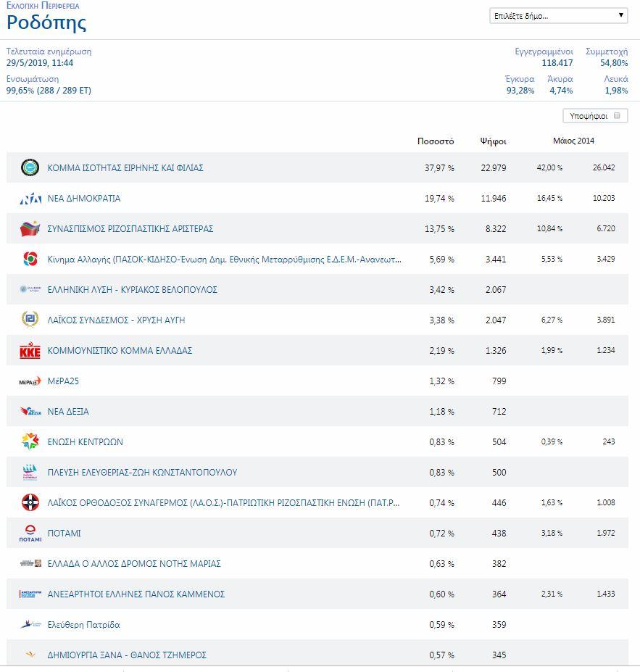Click the ΑΝΕΞΑΡΤΗΤΟΙ ΕΛΛΗΝΕΣ ΠΑΝΟΣ ΚΑΜΜΕΝΟΣ link
640x672 pixels.
(136, 594)
